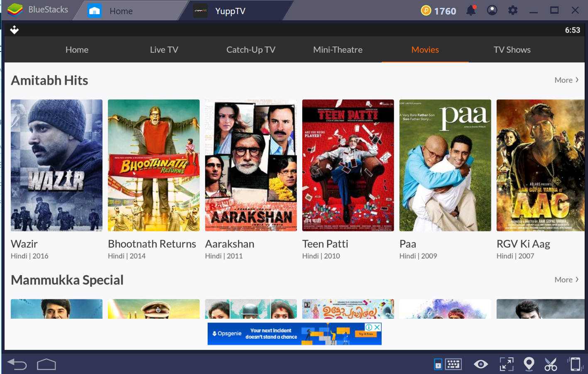Click the Try it free ad button
Image resolution: width=588 pixels, height=374 pixels.
[x=366, y=334]
